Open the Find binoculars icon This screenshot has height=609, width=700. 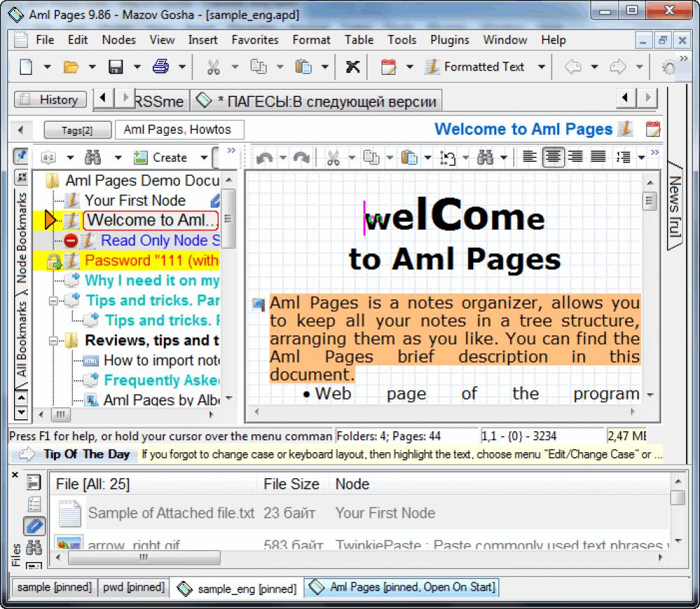tap(484, 157)
